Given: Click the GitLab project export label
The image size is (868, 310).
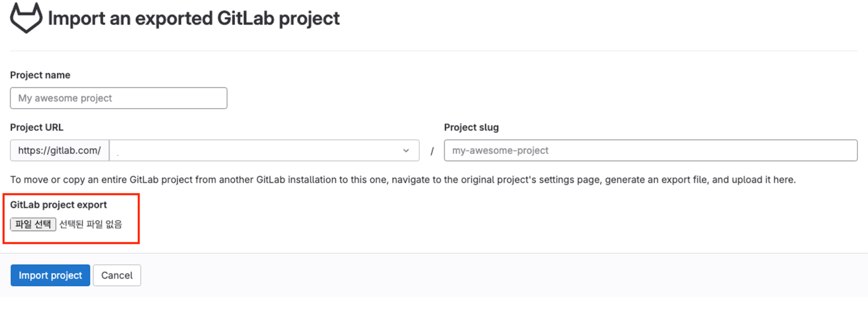Looking at the screenshot, I should pos(58,204).
